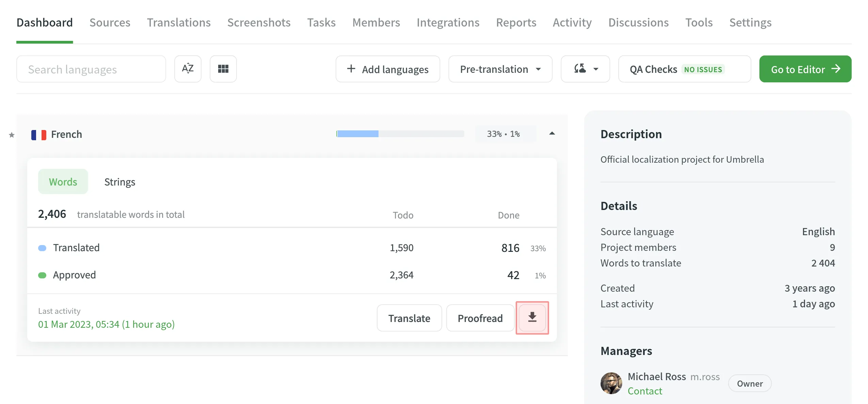Image resolution: width=868 pixels, height=404 pixels.
Task: Collapse the French language details chevron
Action: pyautogui.click(x=551, y=133)
